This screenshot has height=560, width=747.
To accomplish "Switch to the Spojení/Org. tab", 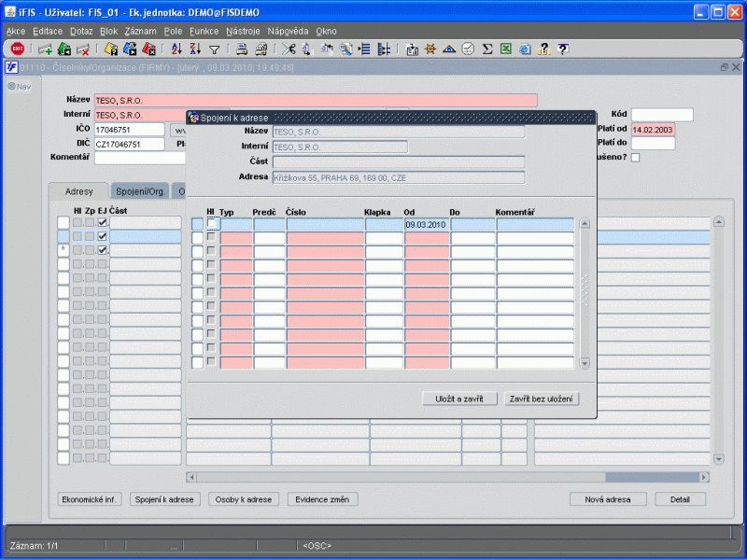I will pyautogui.click(x=141, y=191).
